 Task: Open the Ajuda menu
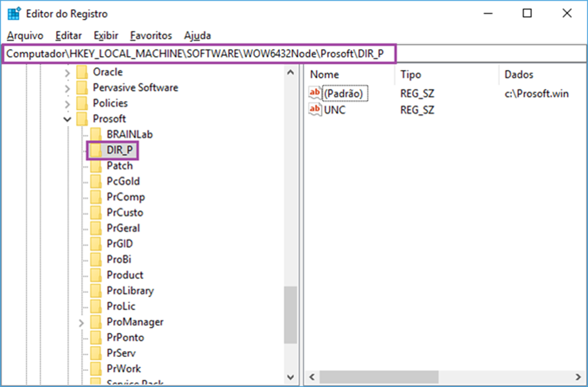click(198, 35)
